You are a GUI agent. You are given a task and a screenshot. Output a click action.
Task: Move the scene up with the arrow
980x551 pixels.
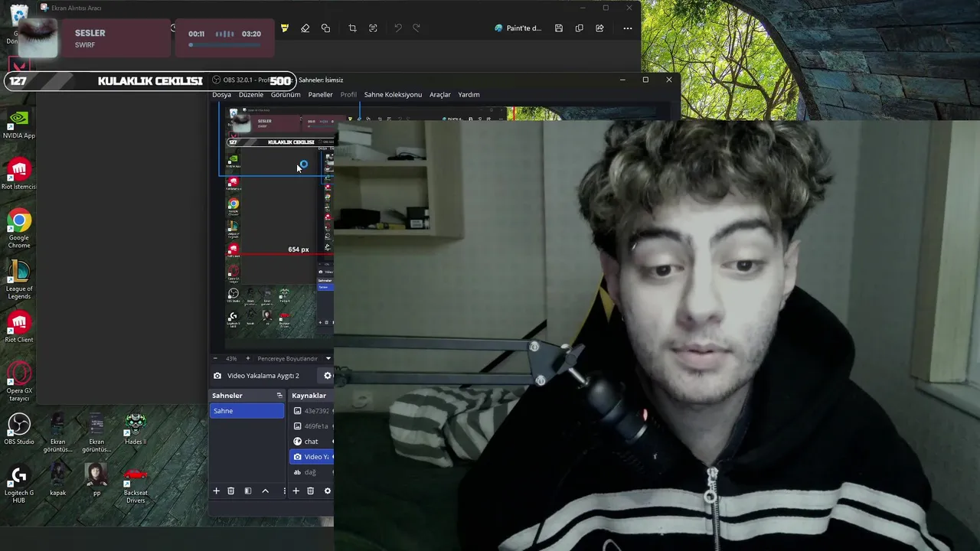[x=265, y=491]
